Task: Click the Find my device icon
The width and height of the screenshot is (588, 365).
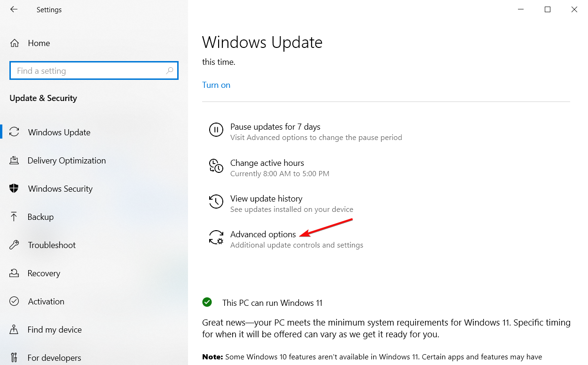Action: pyautogui.click(x=14, y=330)
